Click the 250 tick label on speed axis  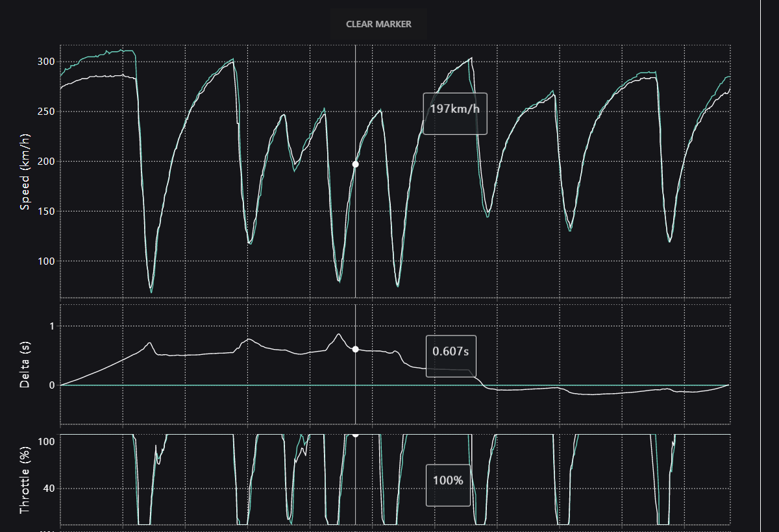click(46, 112)
